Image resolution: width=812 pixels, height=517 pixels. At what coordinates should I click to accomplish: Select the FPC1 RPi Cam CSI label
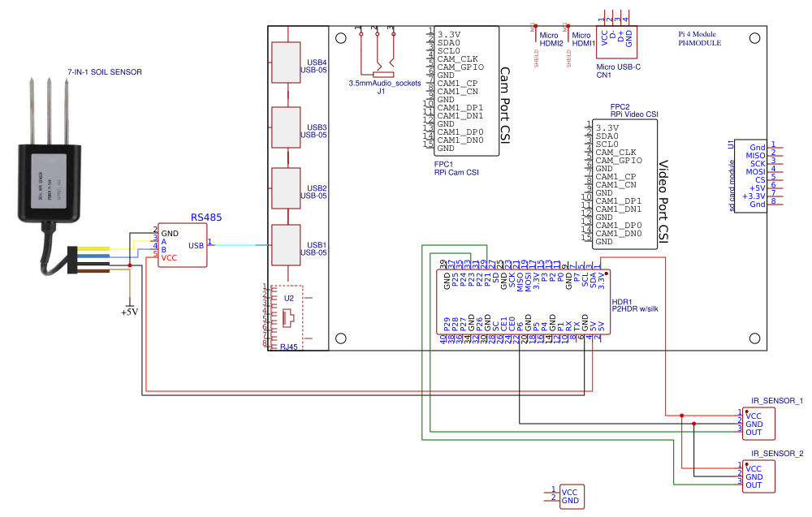pyautogui.click(x=456, y=168)
